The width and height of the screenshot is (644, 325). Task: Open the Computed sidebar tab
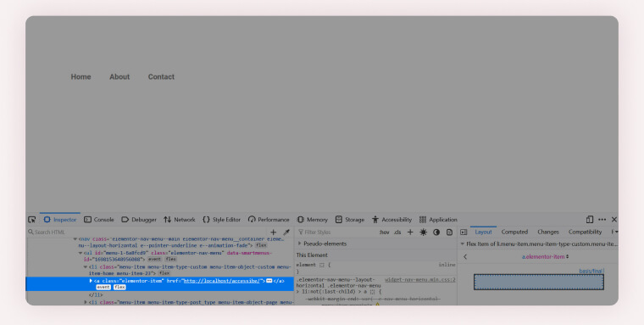tap(514, 232)
